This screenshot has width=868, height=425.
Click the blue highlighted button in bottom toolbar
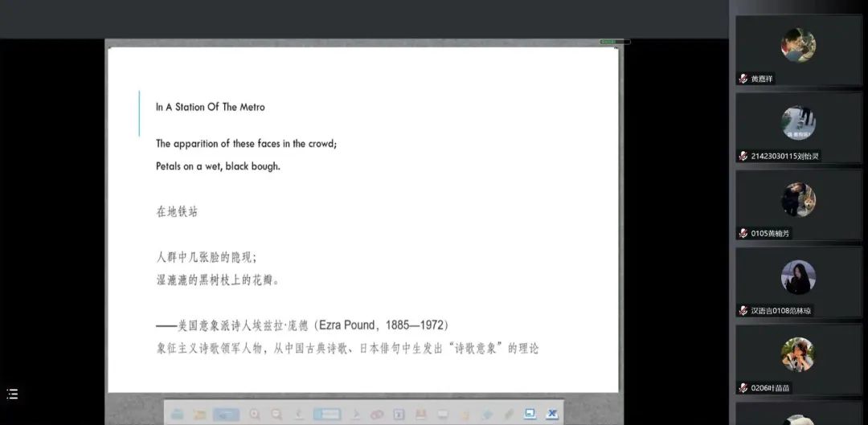pos(226,414)
